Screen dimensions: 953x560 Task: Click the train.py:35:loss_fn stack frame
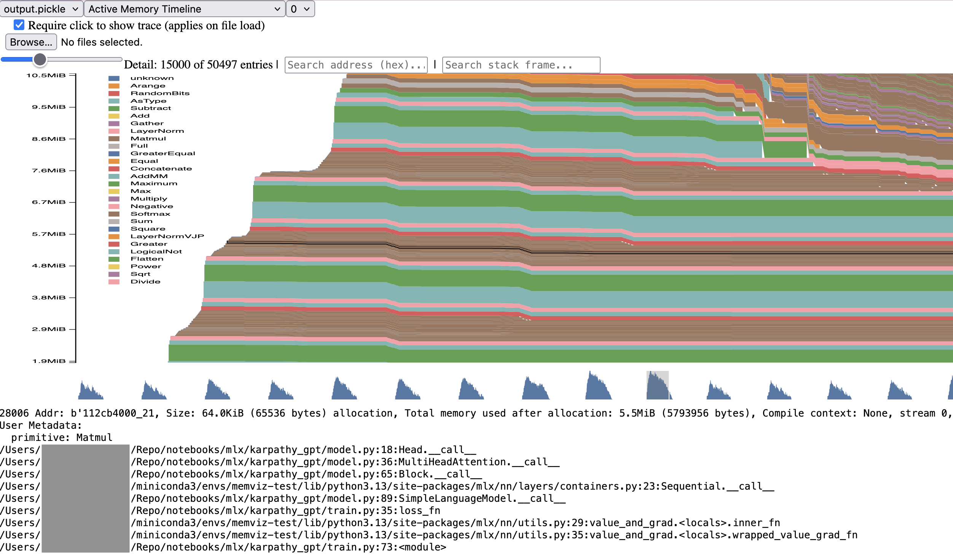point(220,511)
